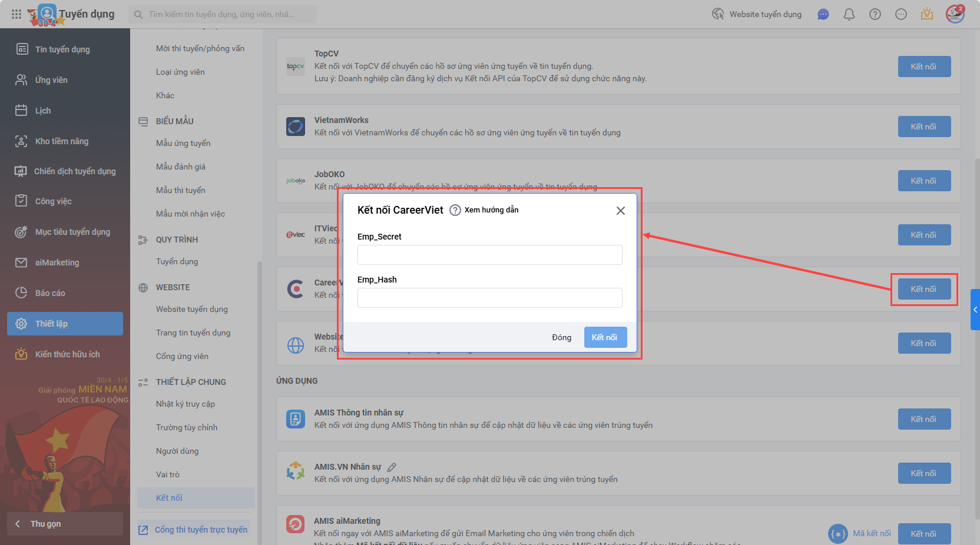Click the edit pencil icon next to AMIS.VN Nhân sự

392,467
